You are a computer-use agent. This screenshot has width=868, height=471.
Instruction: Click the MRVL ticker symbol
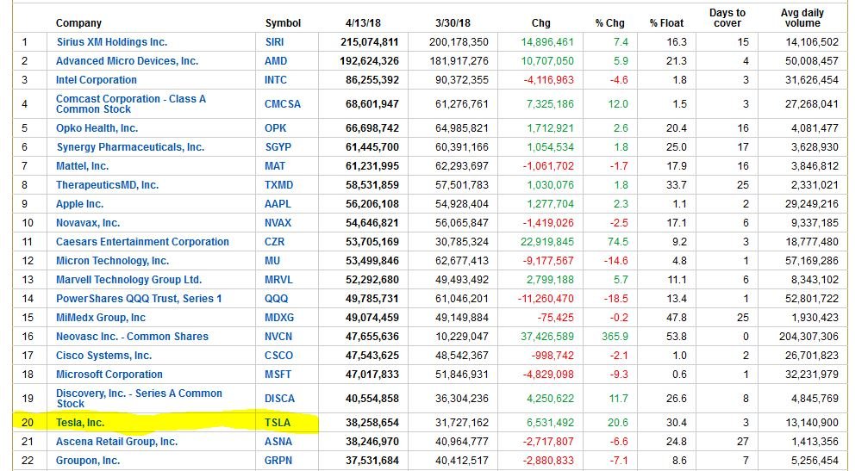pos(278,280)
